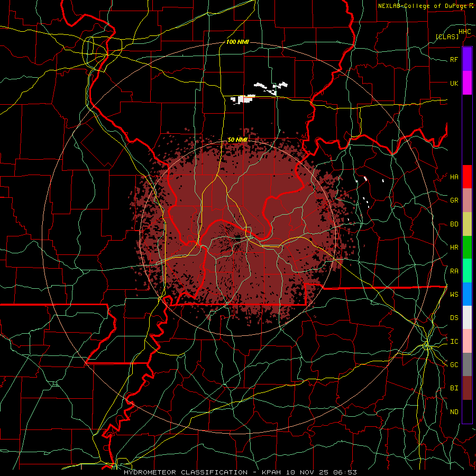Select the BD yellow legend swatch
This screenshot has height=476, width=476.
coord(467,224)
